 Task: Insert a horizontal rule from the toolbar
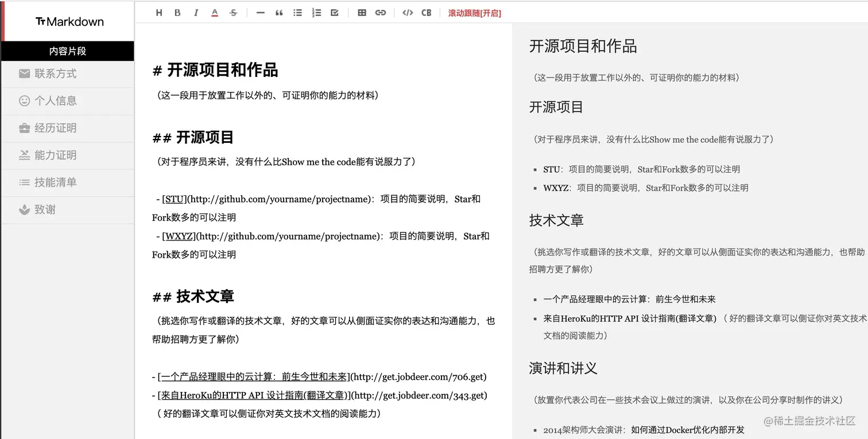[260, 13]
